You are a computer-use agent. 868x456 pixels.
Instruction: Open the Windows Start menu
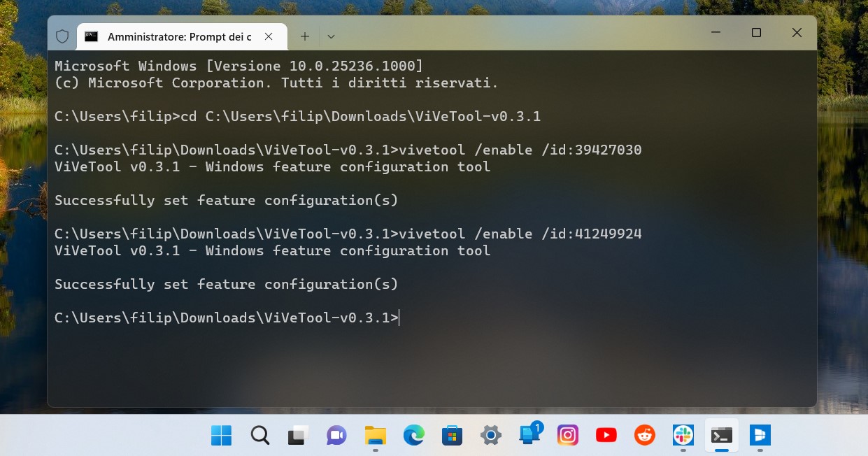[221, 435]
